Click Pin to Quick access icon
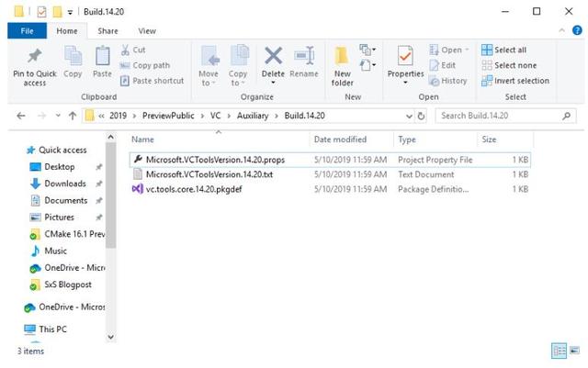Viewport: 588px width, 368px height. click(x=35, y=56)
